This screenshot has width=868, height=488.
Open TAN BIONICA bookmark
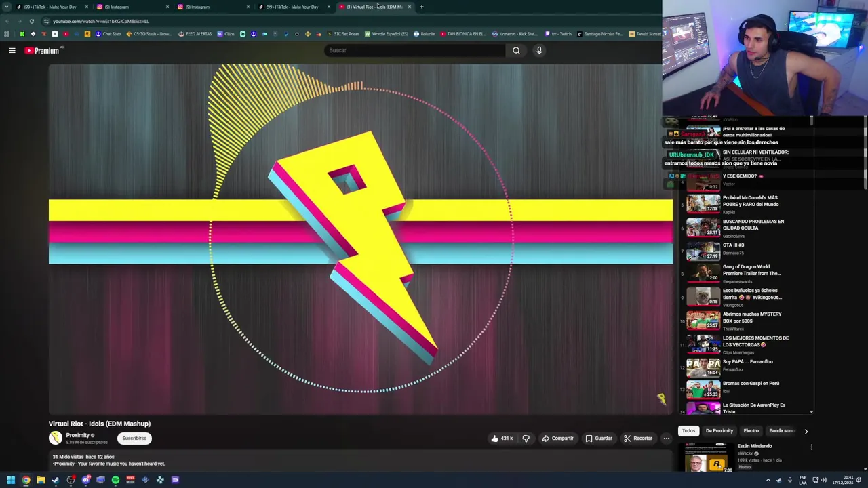coord(463,34)
